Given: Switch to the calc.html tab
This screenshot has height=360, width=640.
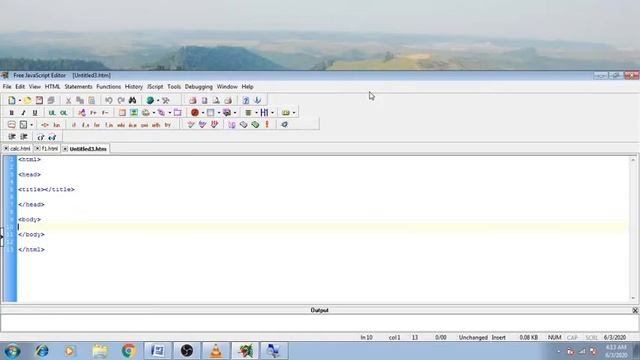Looking at the screenshot, I should point(20,149).
